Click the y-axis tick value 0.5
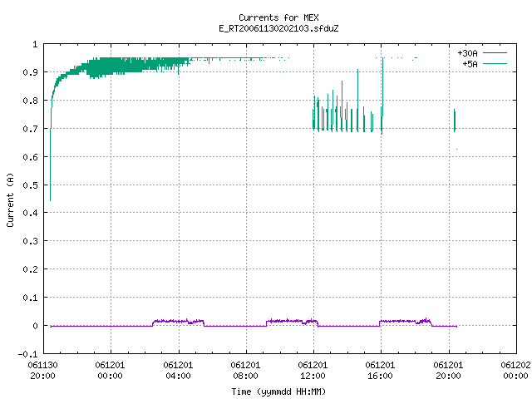Image resolution: width=532 pixels, height=399 pixels. 30,185
